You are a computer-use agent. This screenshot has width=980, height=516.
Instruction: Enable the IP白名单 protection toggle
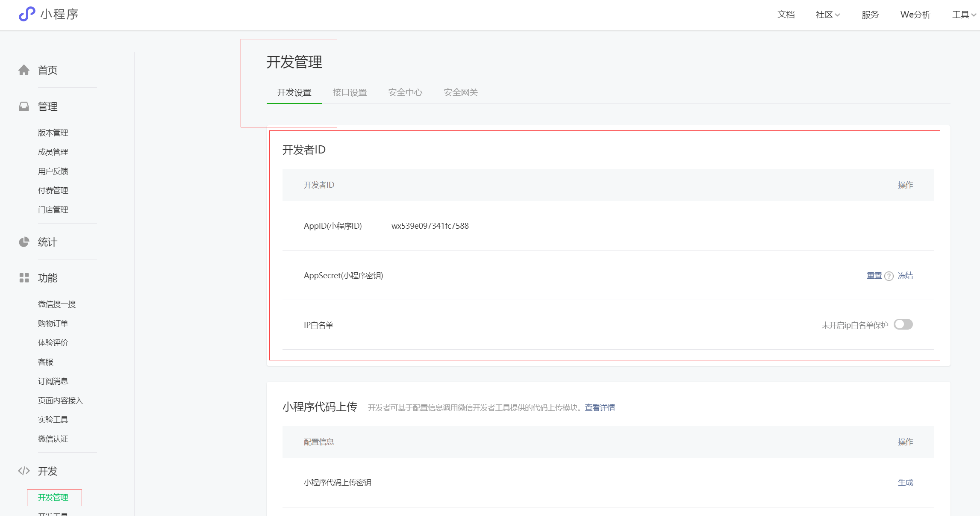click(903, 324)
